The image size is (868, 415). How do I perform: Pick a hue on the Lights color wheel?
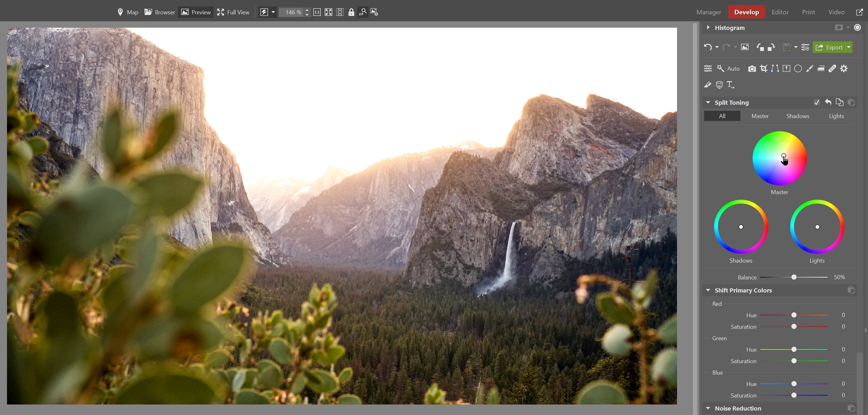(x=817, y=226)
